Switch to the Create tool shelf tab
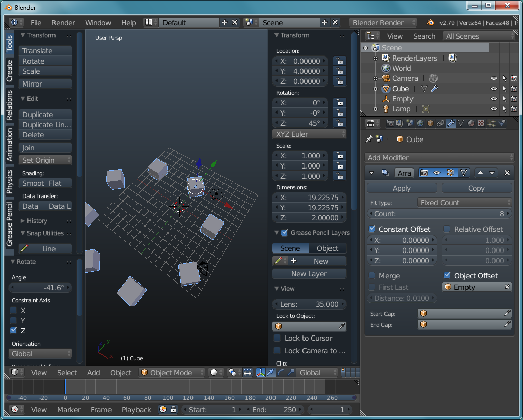The width and height of the screenshot is (523, 420). [9, 71]
